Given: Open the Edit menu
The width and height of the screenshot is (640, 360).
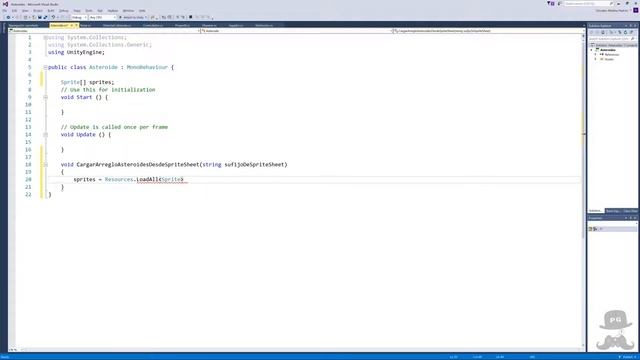Looking at the screenshot, I should 14,11.
